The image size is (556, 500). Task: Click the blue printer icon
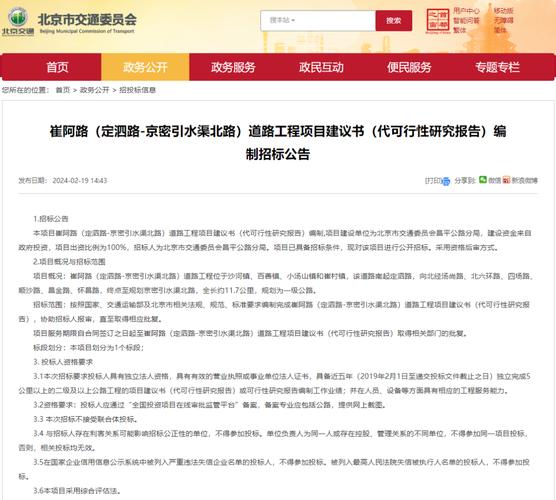pos(446,181)
